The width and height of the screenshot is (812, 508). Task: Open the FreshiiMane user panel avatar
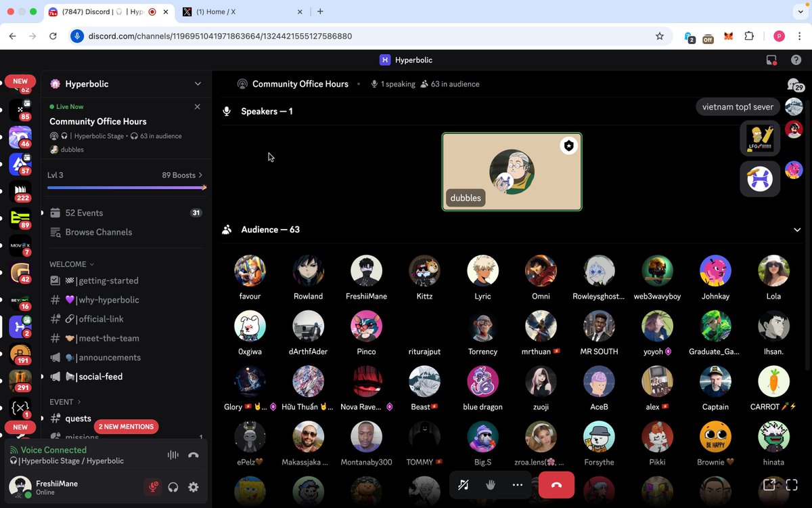(20, 487)
